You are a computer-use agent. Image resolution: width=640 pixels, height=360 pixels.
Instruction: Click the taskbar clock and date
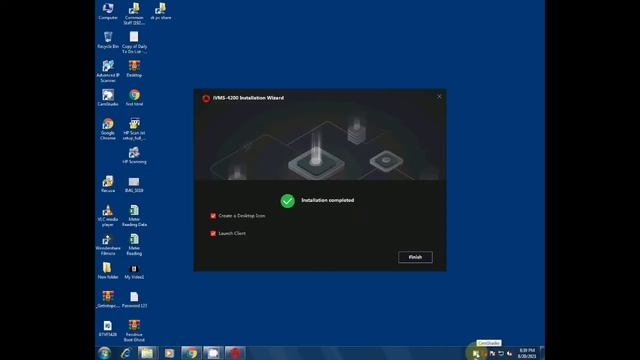pyautogui.click(x=527, y=353)
